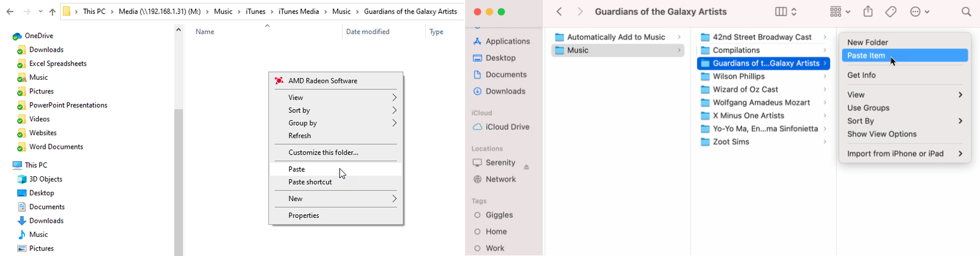Image resolution: width=980 pixels, height=256 pixels.
Task: Select Wilson Phillips folder
Action: click(x=764, y=76)
